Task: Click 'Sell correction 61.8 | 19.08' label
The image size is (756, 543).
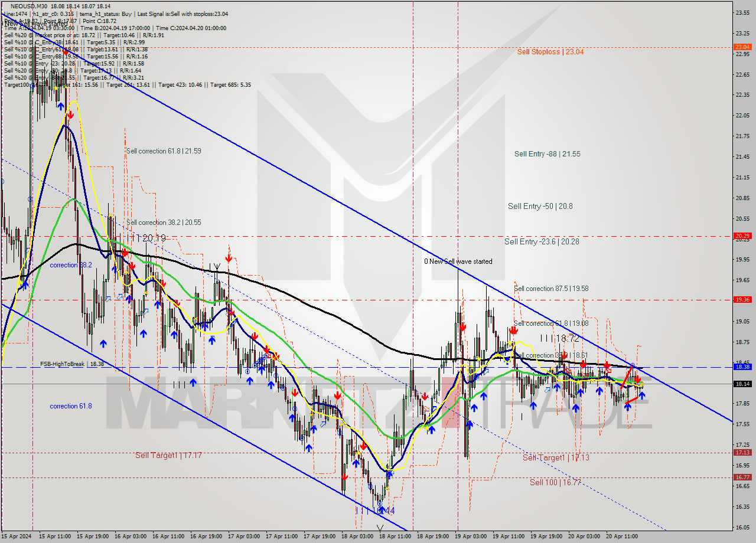Action: point(550,323)
